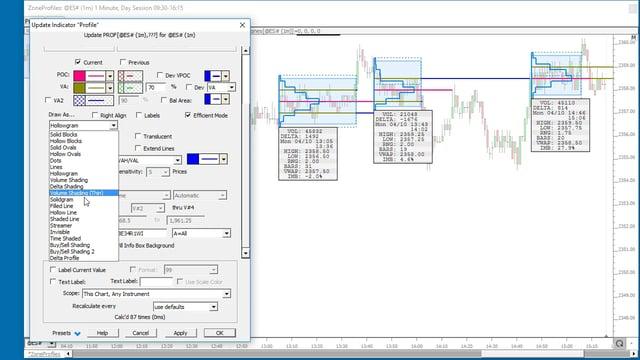Click the Apply button
Image resolution: width=640 pixels, height=360 pixels.
(180, 333)
